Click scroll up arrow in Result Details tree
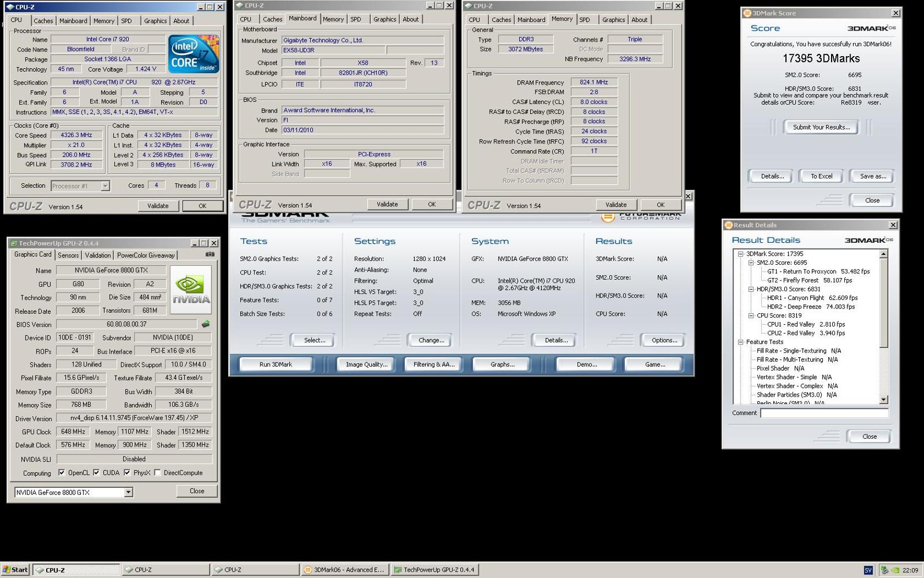924x578 pixels. coord(883,254)
